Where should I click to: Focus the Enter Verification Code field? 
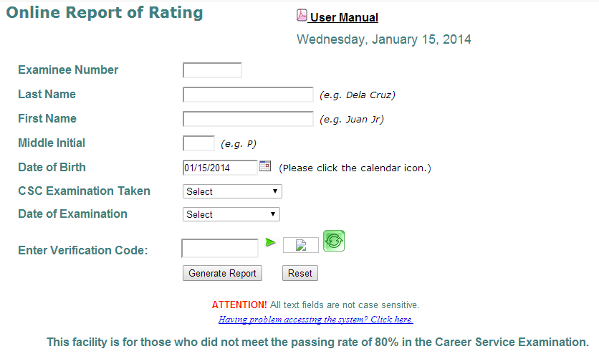pos(220,248)
